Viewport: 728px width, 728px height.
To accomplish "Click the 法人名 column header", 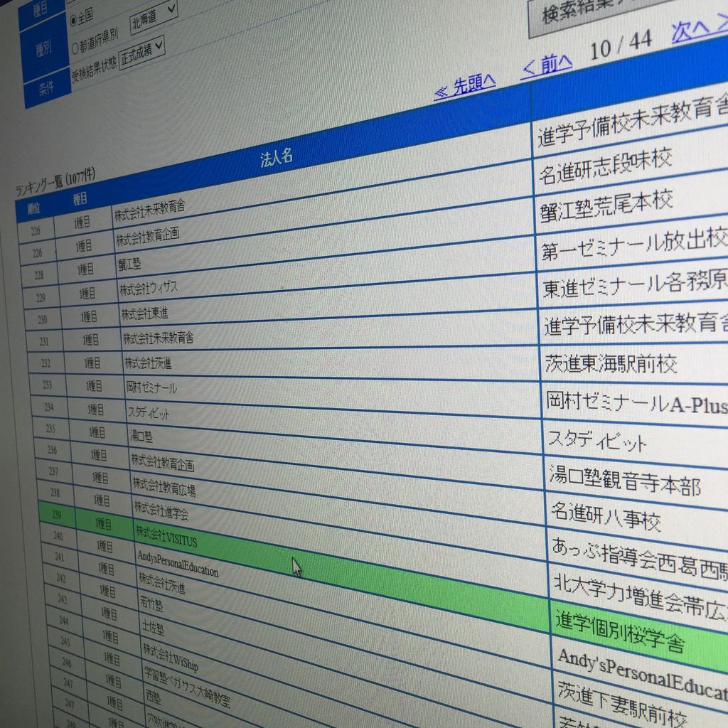I will pyautogui.click(x=277, y=158).
